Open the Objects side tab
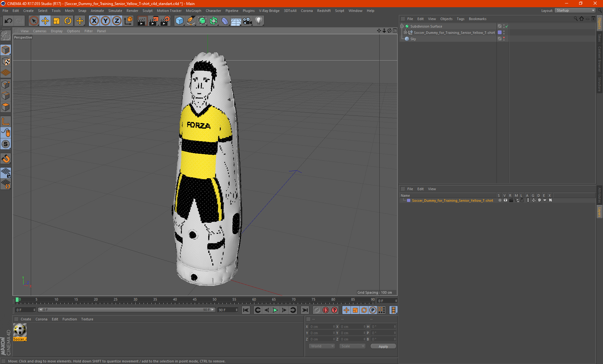The width and height of the screenshot is (603, 364). 599,24
